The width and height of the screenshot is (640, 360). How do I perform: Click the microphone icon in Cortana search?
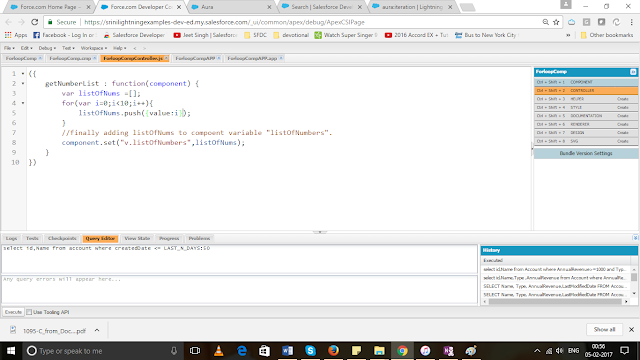click(x=174, y=351)
